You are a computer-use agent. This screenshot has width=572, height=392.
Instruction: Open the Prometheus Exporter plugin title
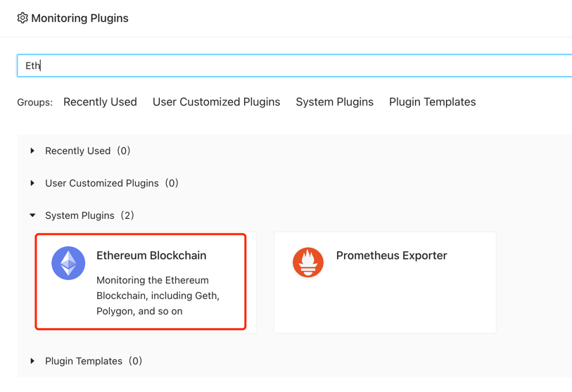pos(391,255)
